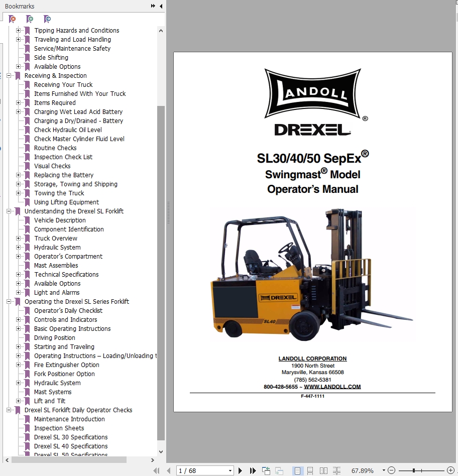Open the Service/Maintenance Safety bookmark

[x=72, y=49]
